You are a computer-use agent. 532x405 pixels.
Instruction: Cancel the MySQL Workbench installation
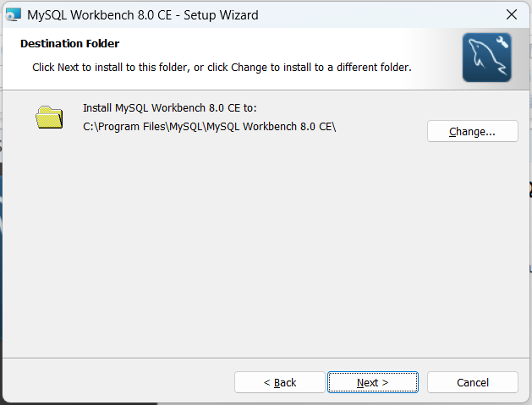472,382
